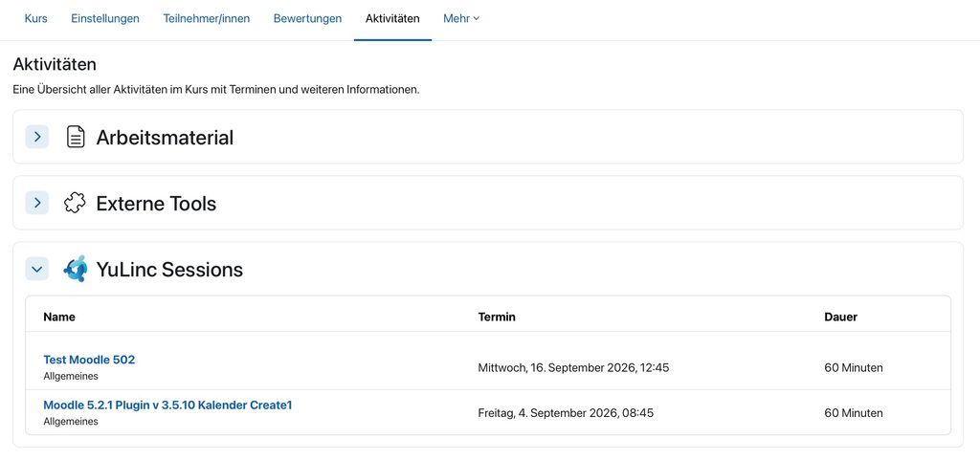Click the Name column header
This screenshot has width=980, height=460.
pos(59,318)
